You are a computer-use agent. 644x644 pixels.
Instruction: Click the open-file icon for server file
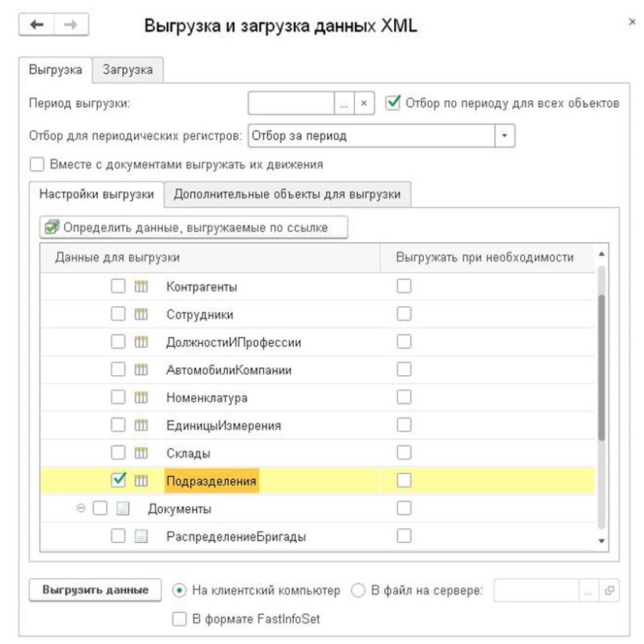point(609,592)
